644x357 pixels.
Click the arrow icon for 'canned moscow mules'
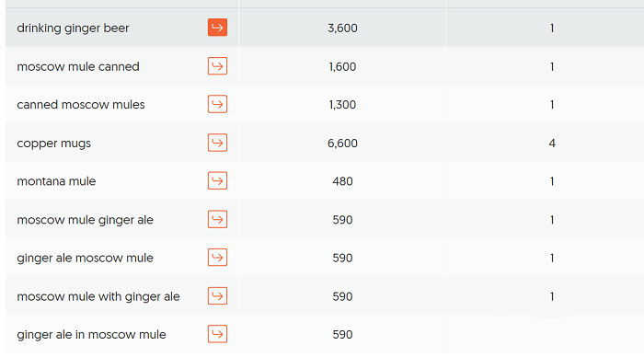pyautogui.click(x=217, y=104)
